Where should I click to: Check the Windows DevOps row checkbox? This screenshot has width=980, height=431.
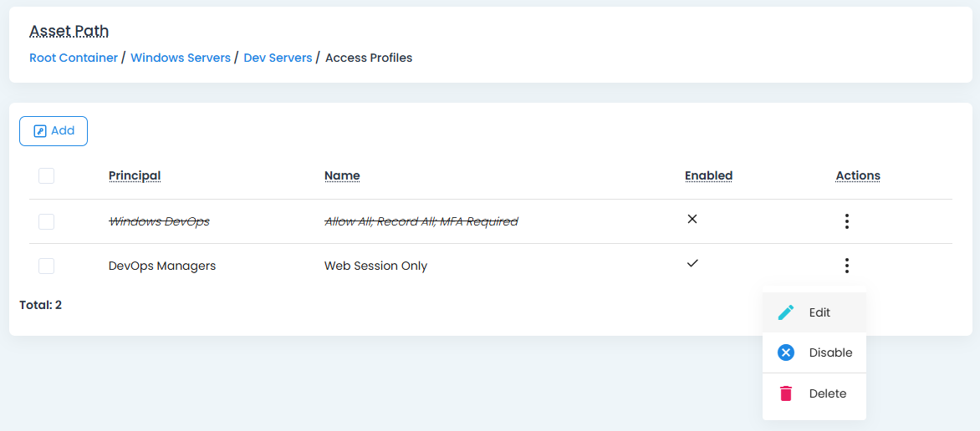click(47, 221)
